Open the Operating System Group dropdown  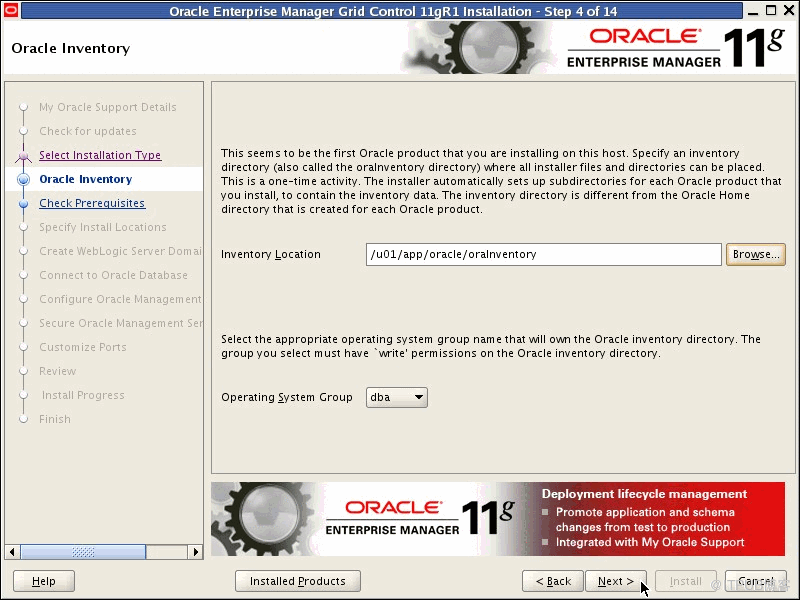click(396, 397)
